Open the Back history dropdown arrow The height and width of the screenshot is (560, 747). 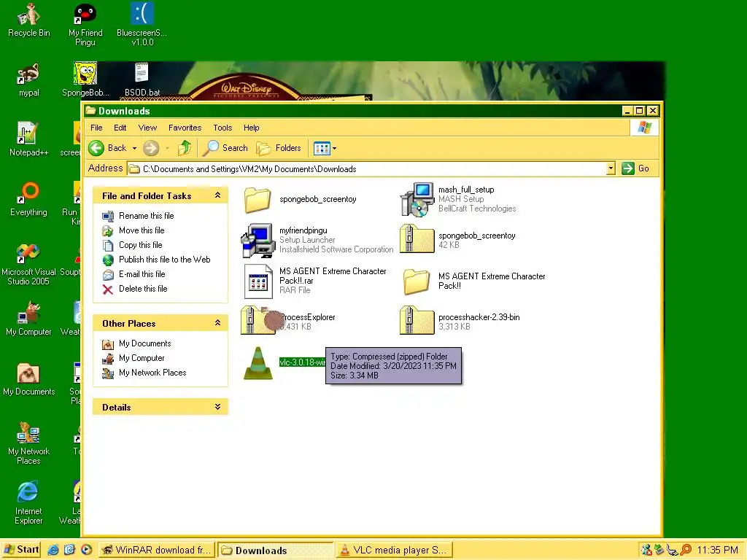pyautogui.click(x=134, y=148)
